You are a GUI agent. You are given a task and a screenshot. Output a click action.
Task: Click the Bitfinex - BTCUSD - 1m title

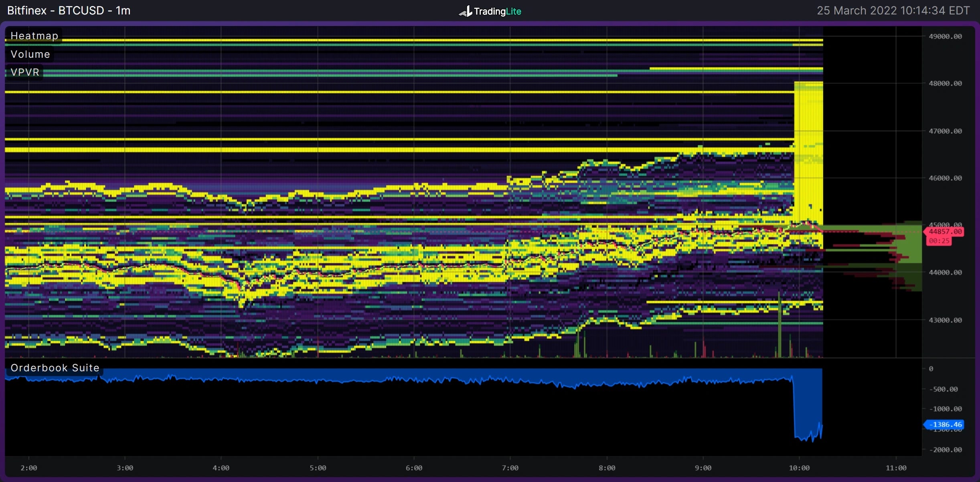(69, 10)
